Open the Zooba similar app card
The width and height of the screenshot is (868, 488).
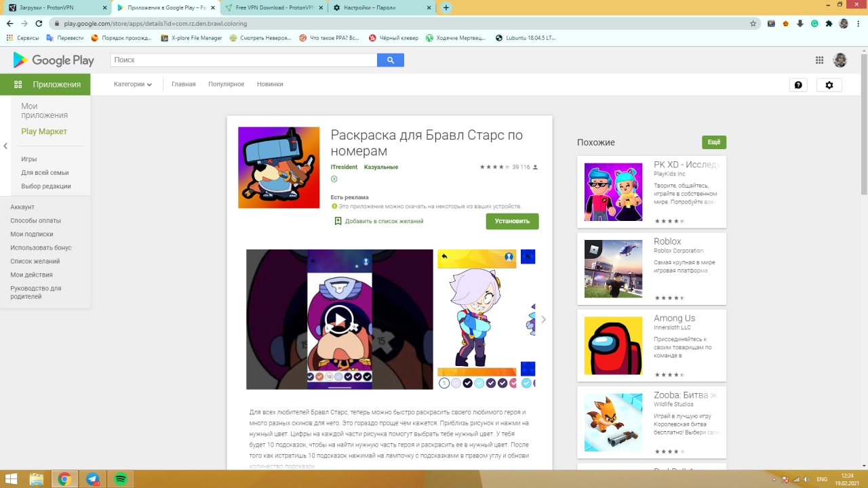tap(652, 422)
